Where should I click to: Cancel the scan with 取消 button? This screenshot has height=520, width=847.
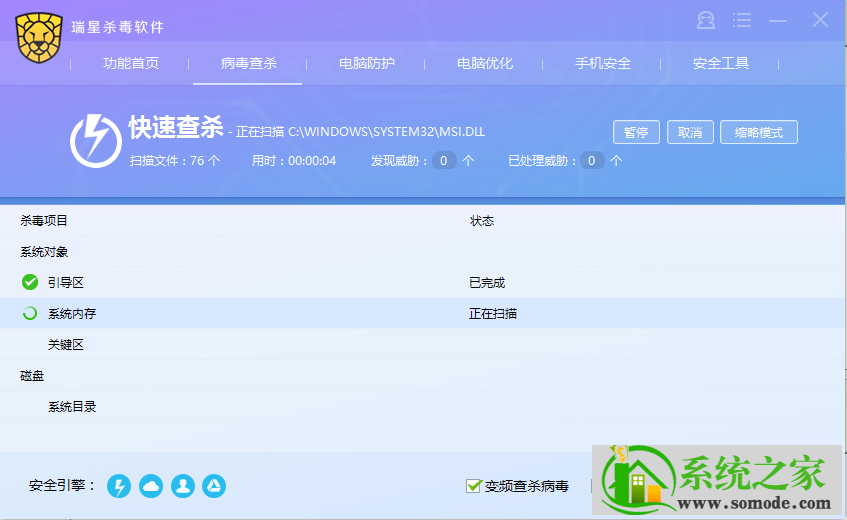(690, 132)
